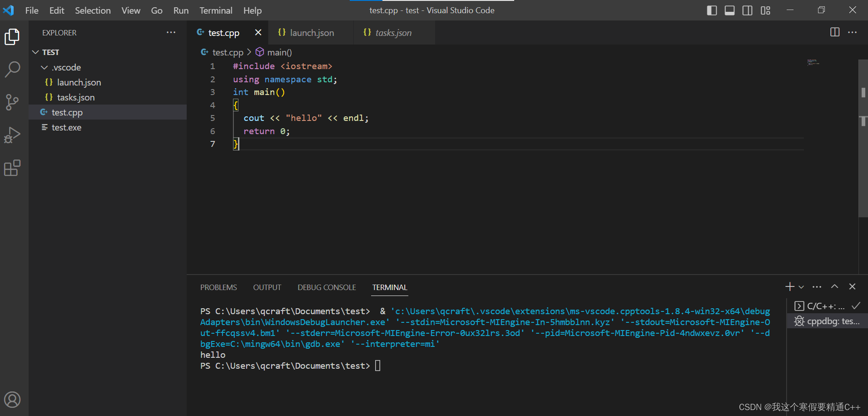Open Explorer Views and More Actions ellipsis
This screenshot has width=868, height=416.
[171, 32]
